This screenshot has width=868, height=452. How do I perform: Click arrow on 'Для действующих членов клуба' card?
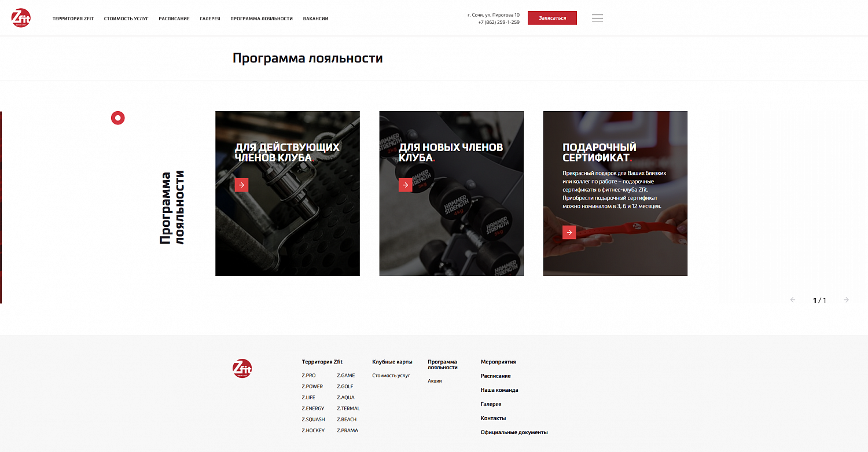(241, 185)
